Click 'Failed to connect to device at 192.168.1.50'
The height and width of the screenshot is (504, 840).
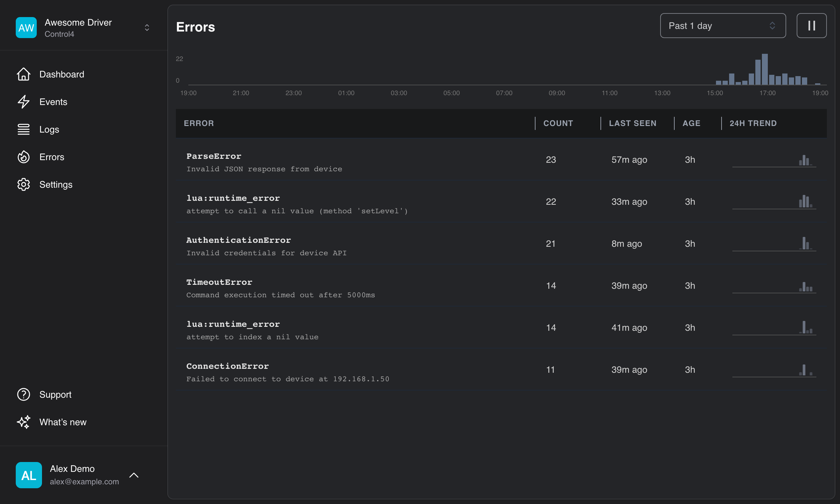click(287, 379)
